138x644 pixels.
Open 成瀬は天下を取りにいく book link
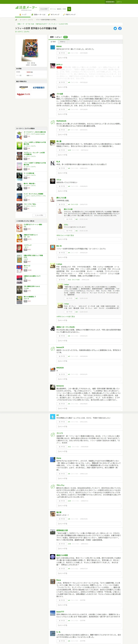[31, 235]
